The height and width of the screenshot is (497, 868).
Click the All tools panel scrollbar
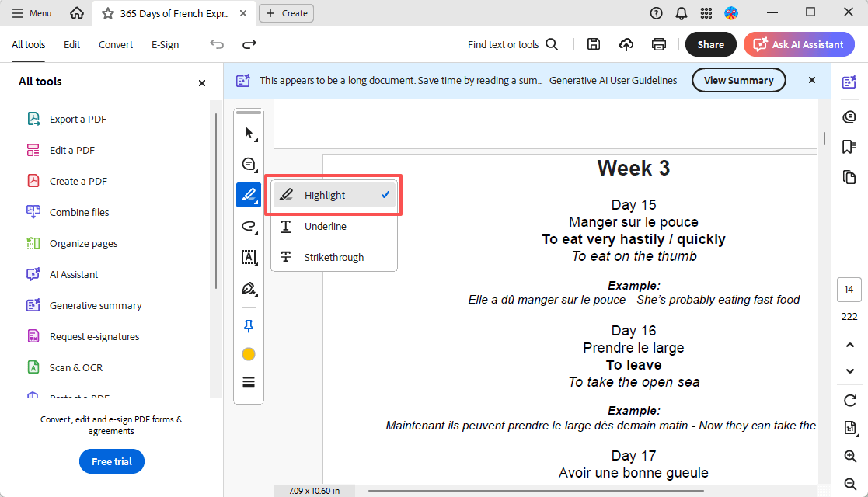click(216, 200)
